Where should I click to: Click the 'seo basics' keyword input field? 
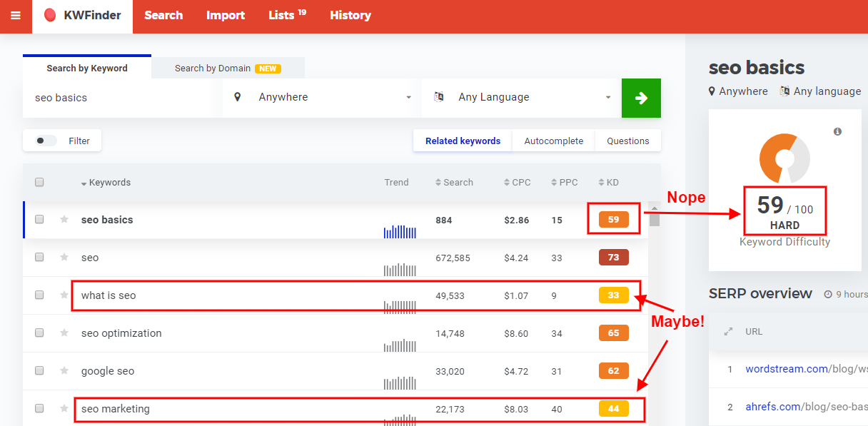121,98
